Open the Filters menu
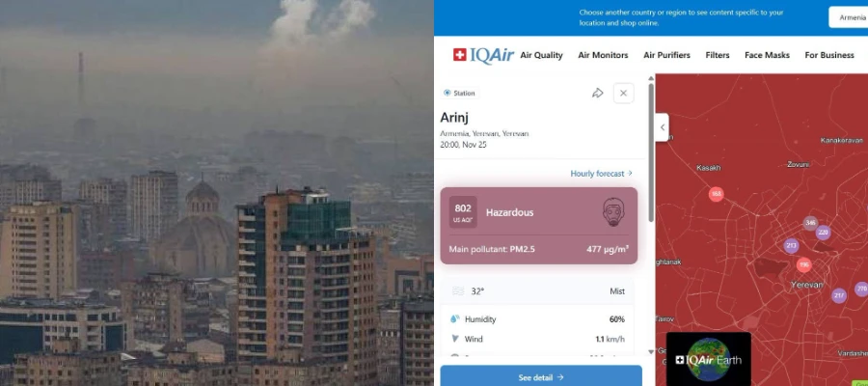 point(718,55)
